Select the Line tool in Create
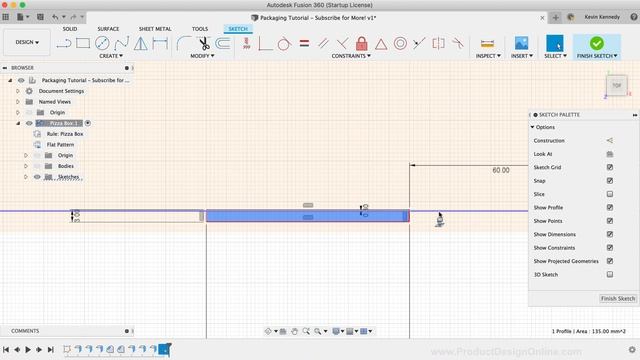The width and height of the screenshot is (640, 360). 64,43
